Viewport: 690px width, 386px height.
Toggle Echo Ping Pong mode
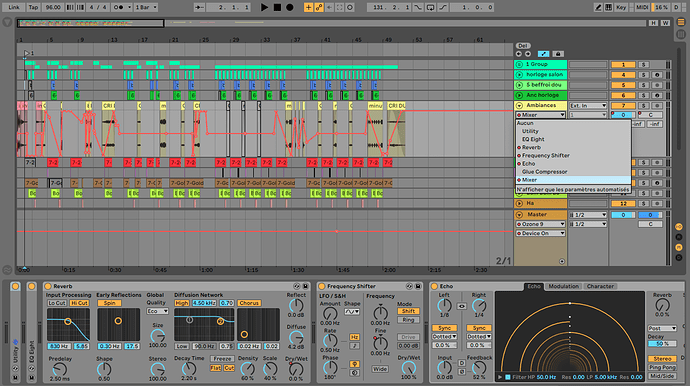(x=662, y=367)
